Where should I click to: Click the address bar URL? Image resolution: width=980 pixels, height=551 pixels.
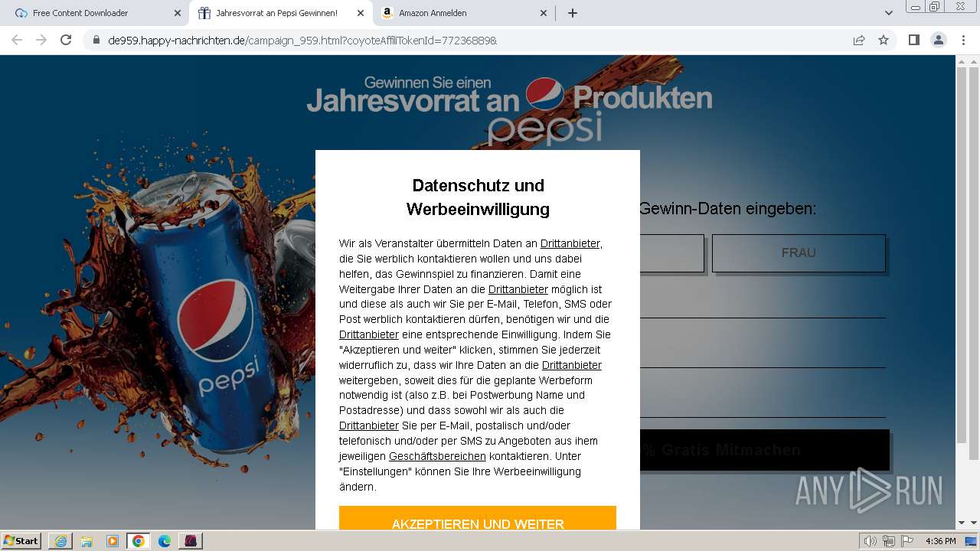click(x=302, y=40)
